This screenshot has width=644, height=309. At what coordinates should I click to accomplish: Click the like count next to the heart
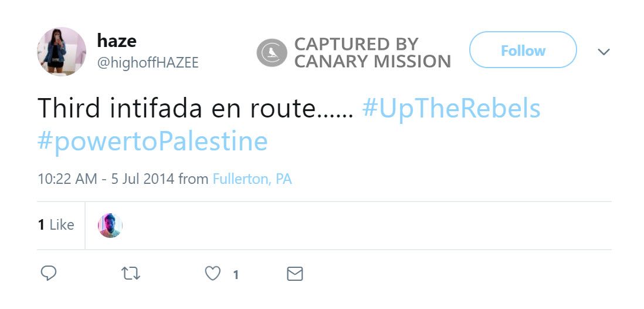[x=236, y=274]
